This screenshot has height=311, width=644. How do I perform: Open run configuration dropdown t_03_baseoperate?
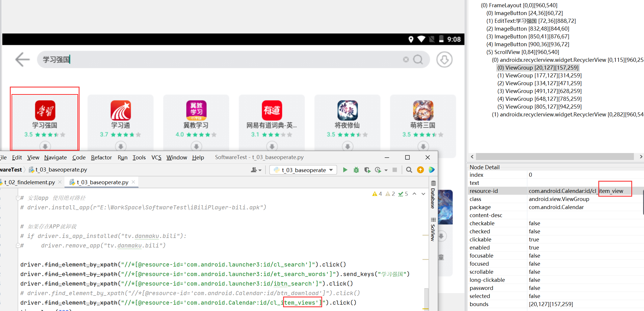point(303,170)
